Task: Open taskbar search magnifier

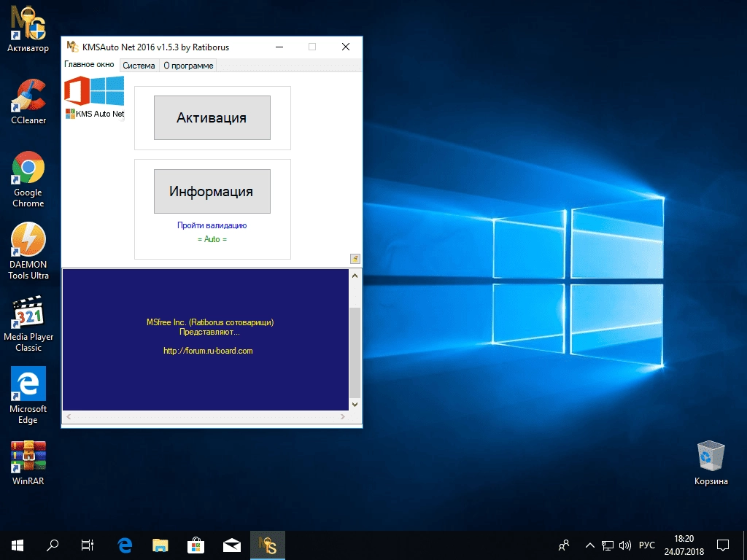Action: coord(53,545)
